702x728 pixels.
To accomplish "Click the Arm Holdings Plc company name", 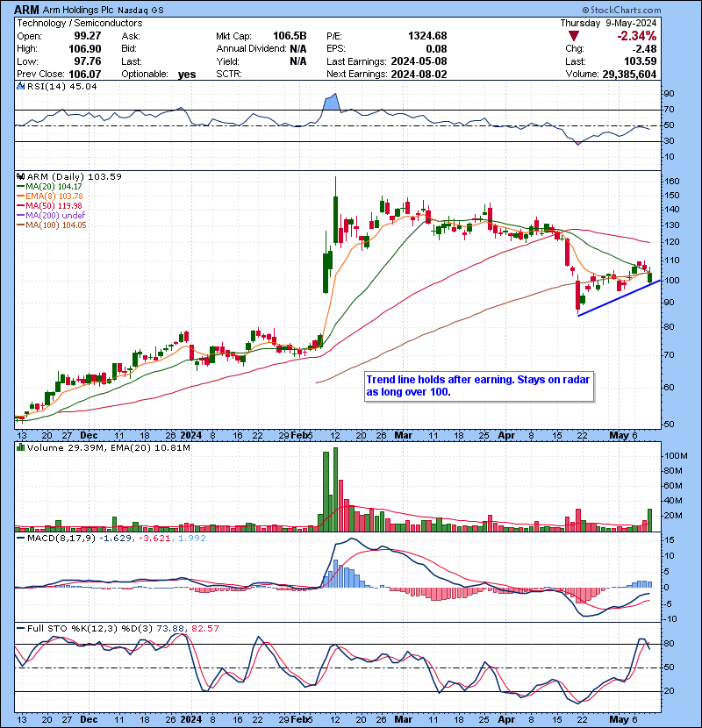I will [x=78, y=10].
